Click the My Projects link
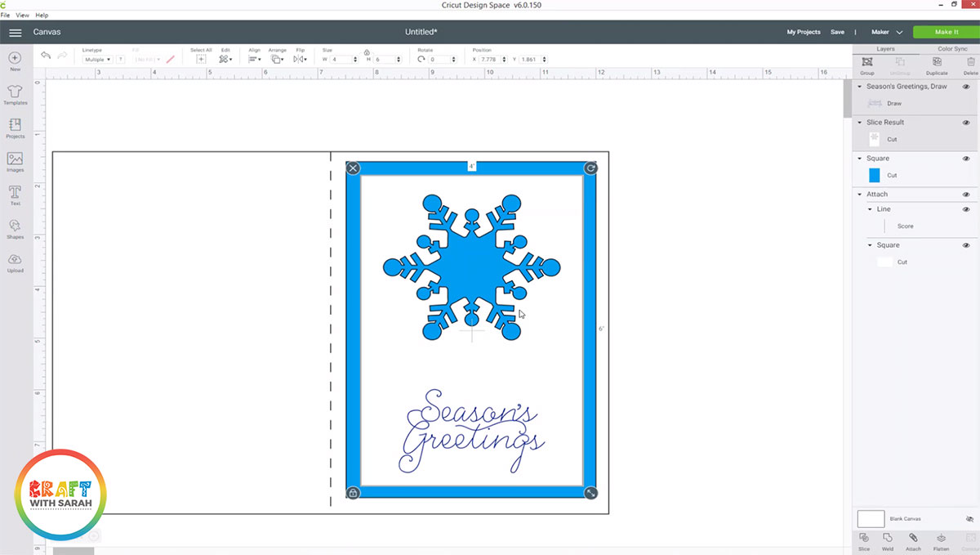The width and height of the screenshot is (980, 555). pos(803,31)
